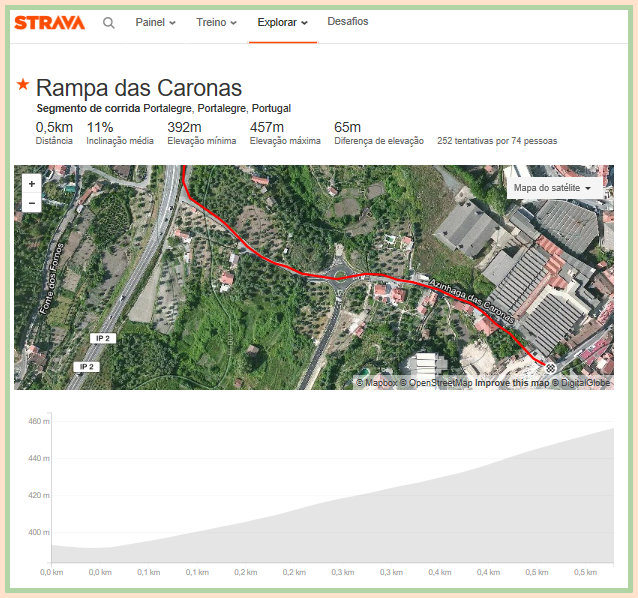Image resolution: width=638 pixels, height=598 pixels.
Task: Expand the Painel menu
Action: tap(155, 22)
